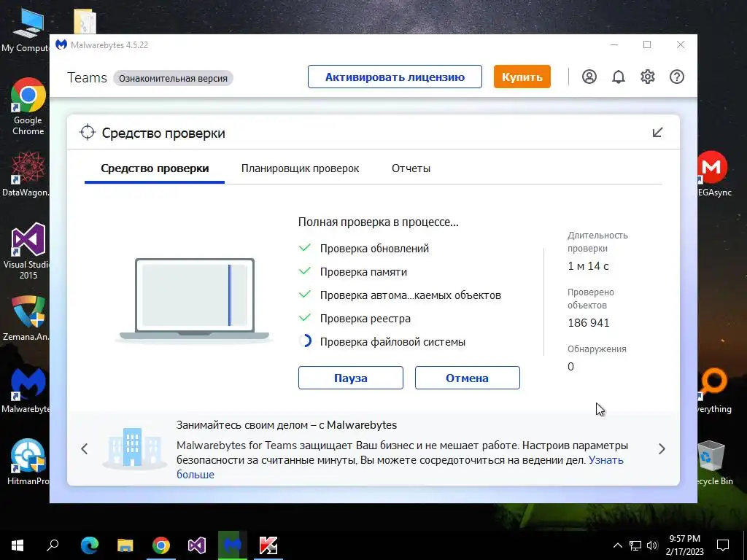Image resolution: width=747 pixels, height=560 pixels.
Task: Cancel scan with Отмена button
Action: click(x=468, y=378)
